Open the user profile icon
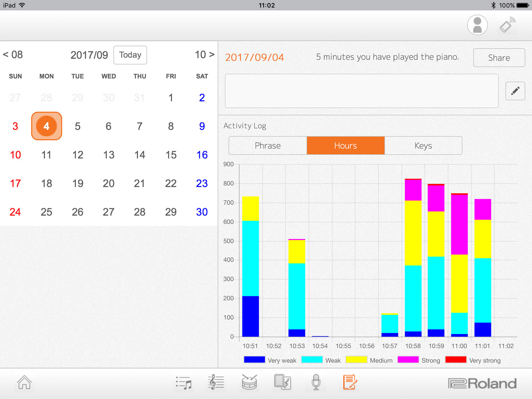This screenshot has height=399, width=532. click(477, 25)
